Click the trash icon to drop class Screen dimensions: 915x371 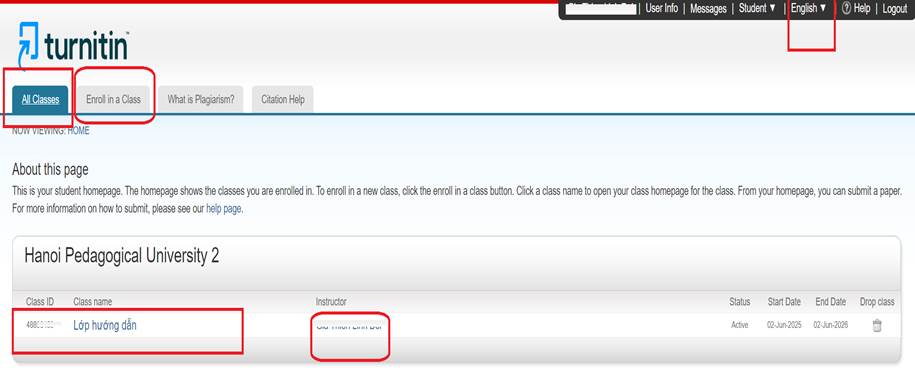(876, 326)
